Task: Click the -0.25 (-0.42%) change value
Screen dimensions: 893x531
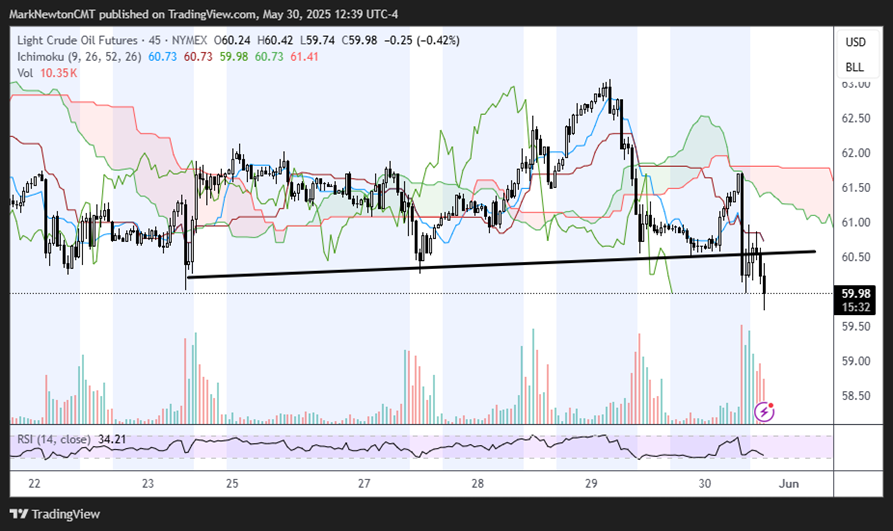Action: [422, 40]
